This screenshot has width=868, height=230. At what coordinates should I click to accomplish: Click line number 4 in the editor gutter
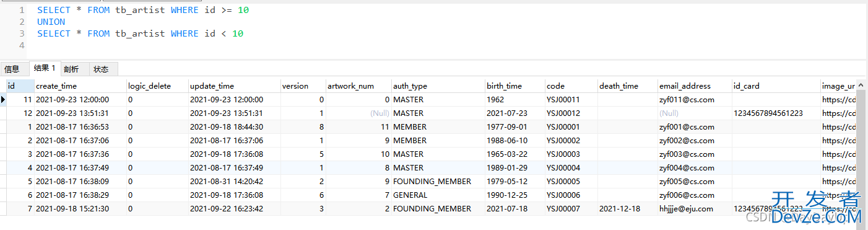point(22,45)
